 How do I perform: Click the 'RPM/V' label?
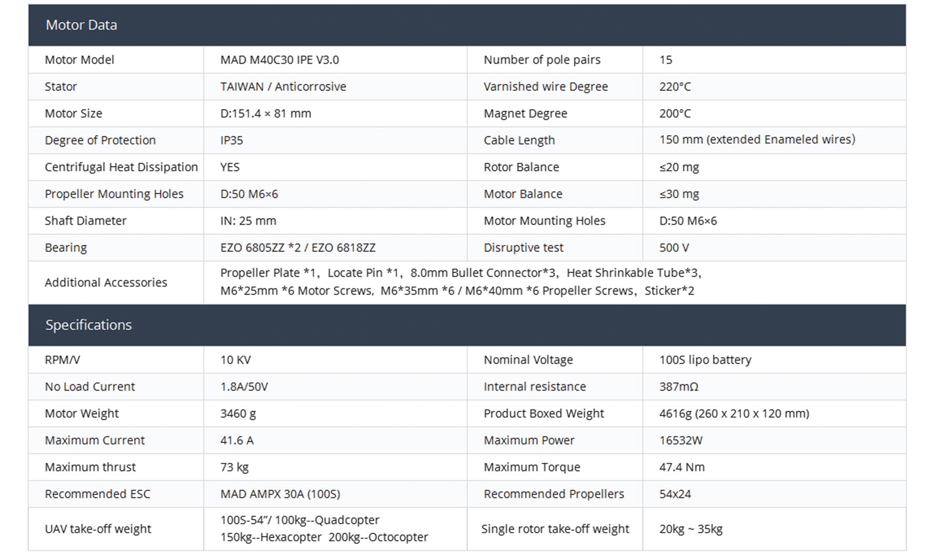(62, 360)
